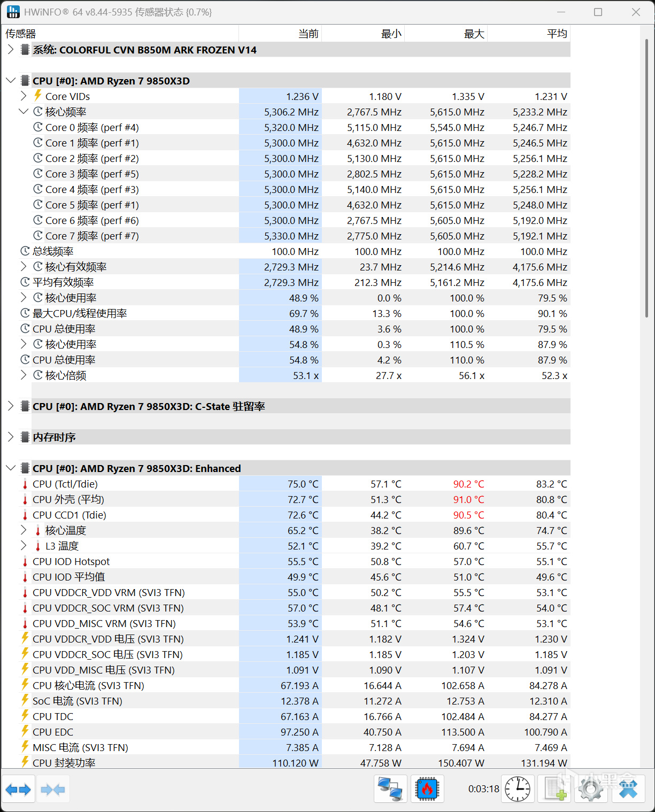Reset the elapsed time clock icon
This screenshot has height=812, width=655.
click(518, 789)
